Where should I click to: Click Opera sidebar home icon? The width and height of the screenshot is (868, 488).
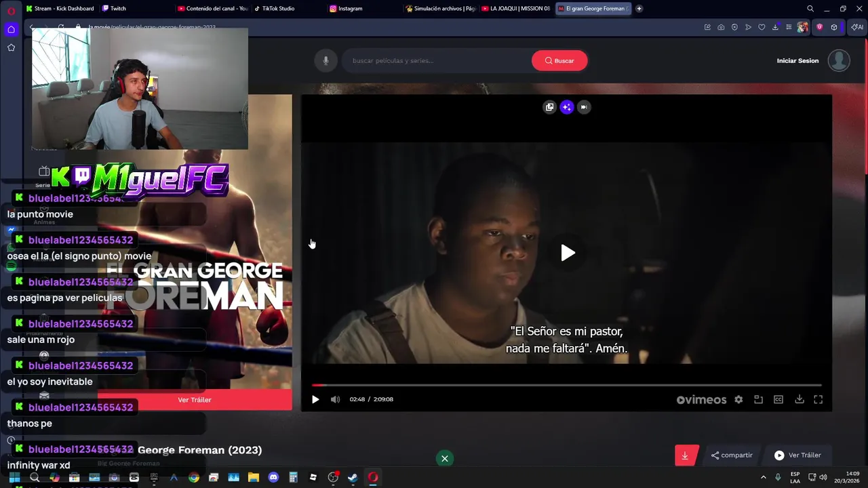click(11, 29)
